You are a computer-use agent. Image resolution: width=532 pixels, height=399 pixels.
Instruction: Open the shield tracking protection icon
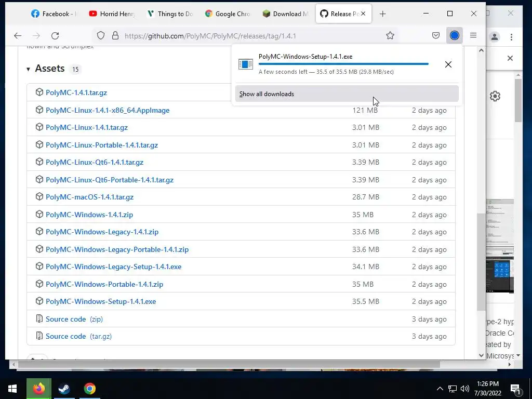(101, 36)
